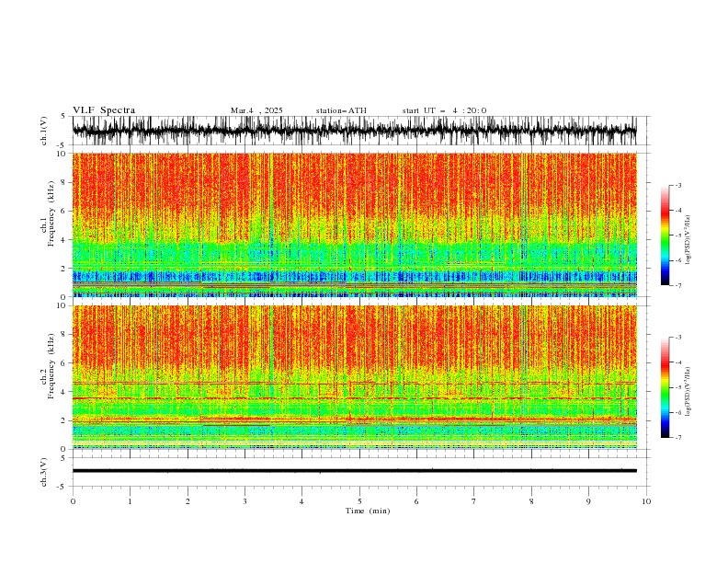The image size is (728, 563).
Task: Click the "ch.3(V)" axis label
Action: tap(44, 472)
